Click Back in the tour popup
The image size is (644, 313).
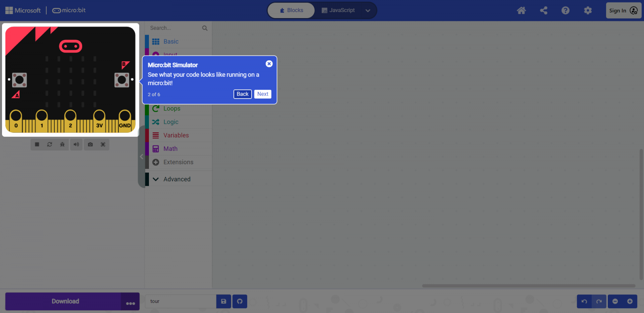pyautogui.click(x=242, y=94)
